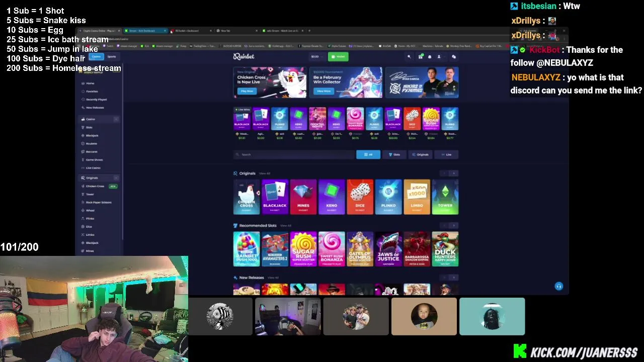Click View All next to New Releases

point(273,278)
